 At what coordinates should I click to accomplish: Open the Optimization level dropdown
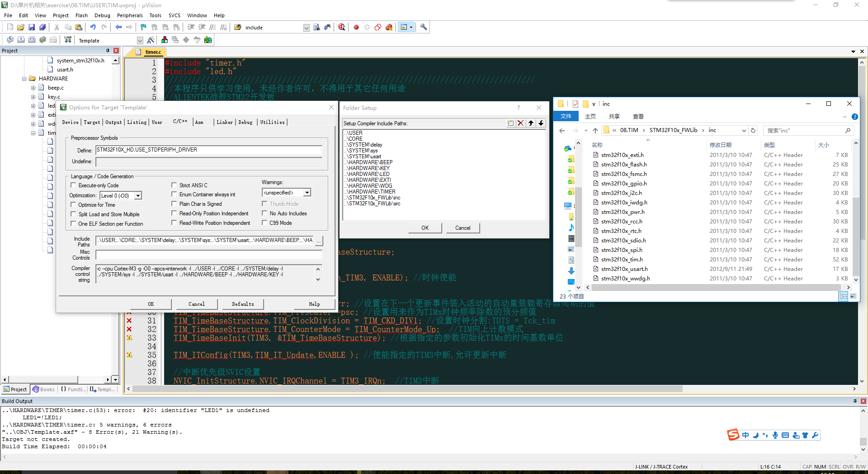point(138,196)
